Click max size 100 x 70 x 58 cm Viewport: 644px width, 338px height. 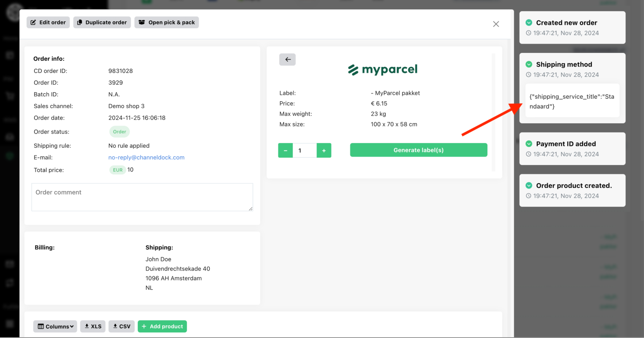point(394,124)
